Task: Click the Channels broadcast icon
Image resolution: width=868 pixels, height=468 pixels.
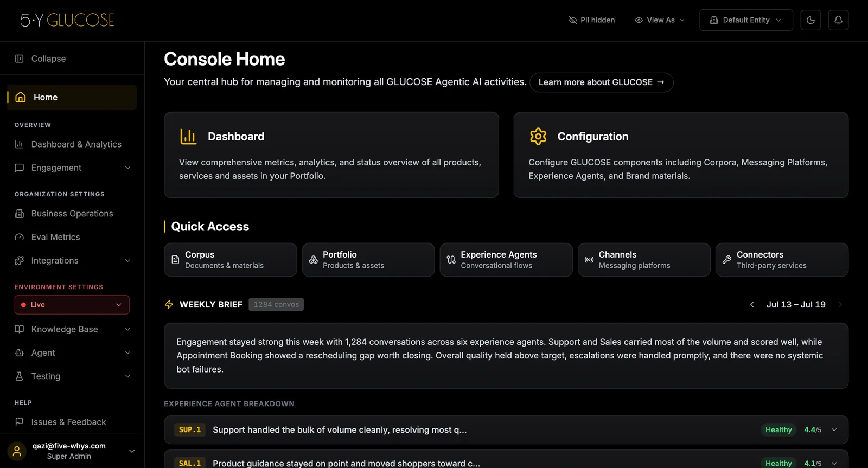Action: coord(589,260)
